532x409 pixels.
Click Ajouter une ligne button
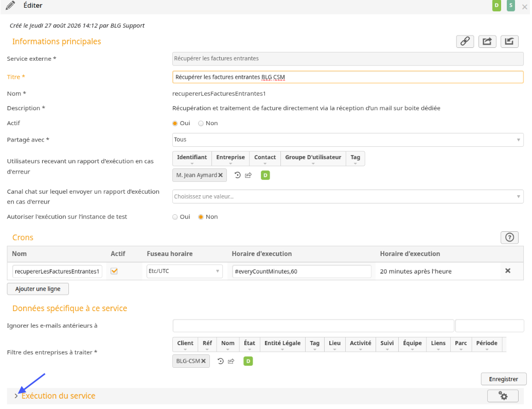coord(38,289)
